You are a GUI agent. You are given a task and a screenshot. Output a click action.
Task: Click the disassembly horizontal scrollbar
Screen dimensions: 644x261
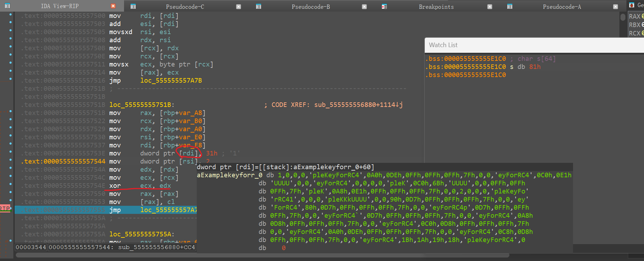[262, 255]
